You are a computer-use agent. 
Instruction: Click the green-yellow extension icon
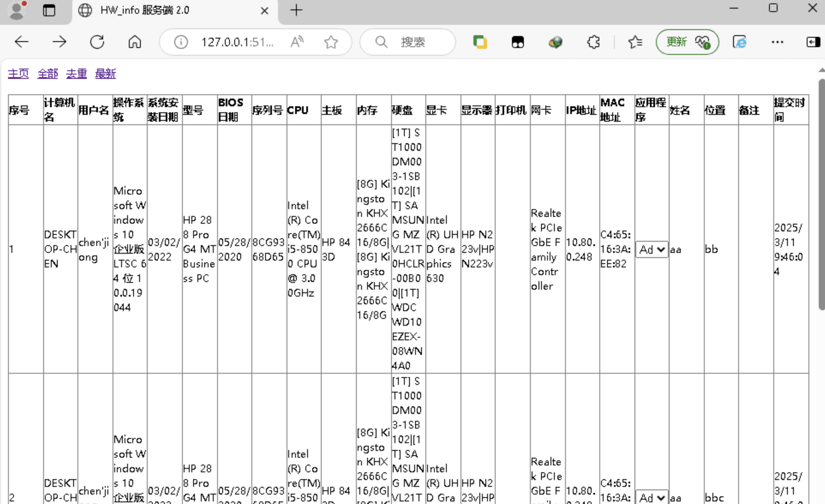[480, 42]
